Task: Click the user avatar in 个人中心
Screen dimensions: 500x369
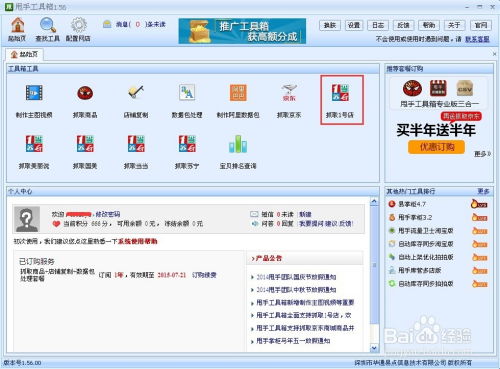Action: coord(27,219)
